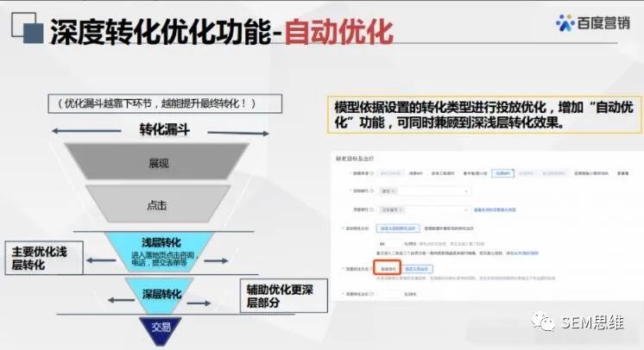
Task: Click the red 自动优化 title text
Action: click(x=339, y=31)
